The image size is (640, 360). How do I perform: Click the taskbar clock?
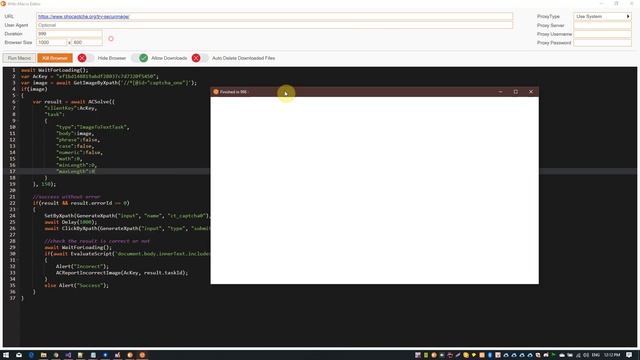(x=612, y=355)
